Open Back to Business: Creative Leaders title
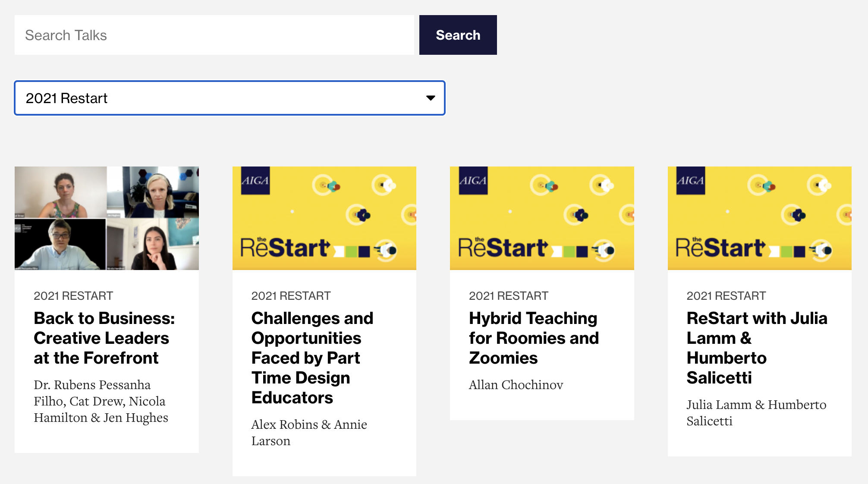 [x=104, y=338]
